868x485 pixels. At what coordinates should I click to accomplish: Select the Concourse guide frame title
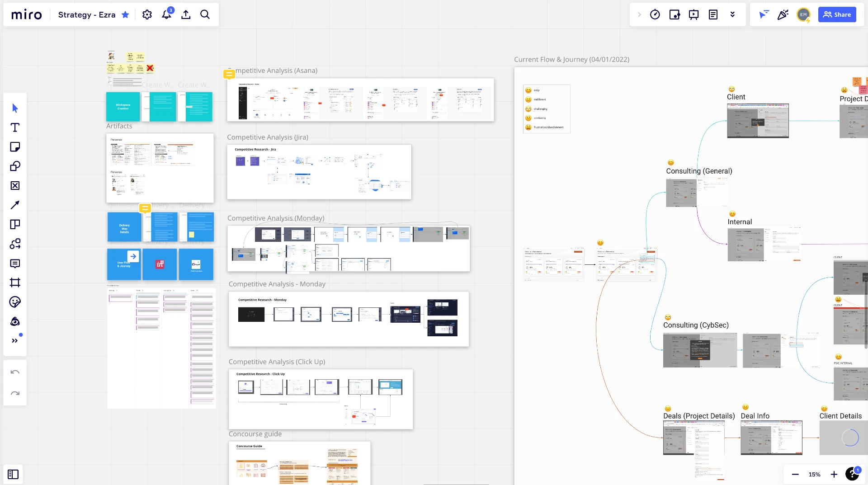point(255,434)
